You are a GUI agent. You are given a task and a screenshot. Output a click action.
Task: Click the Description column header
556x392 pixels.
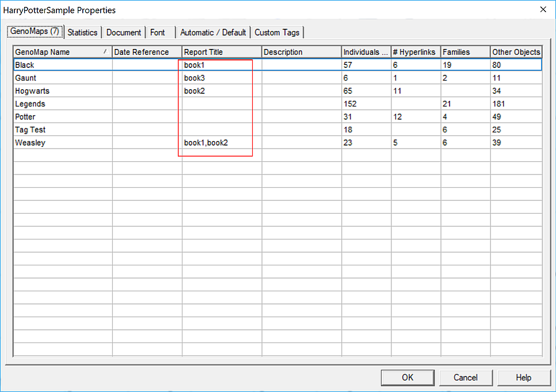tap(302, 52)
